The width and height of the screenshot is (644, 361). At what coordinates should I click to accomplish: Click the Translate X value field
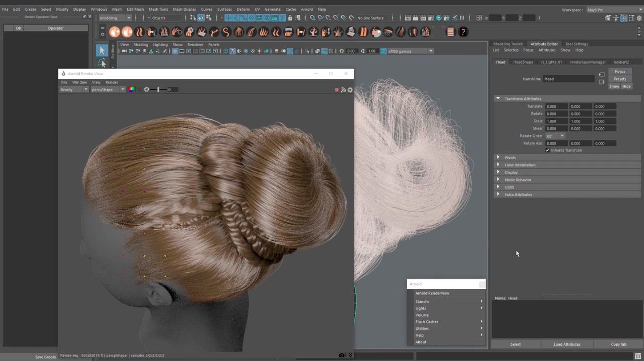[x=556, y=106]
